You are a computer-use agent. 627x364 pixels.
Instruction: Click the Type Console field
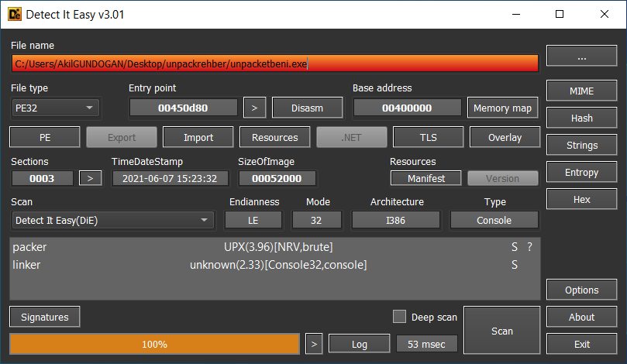[494, 220]
